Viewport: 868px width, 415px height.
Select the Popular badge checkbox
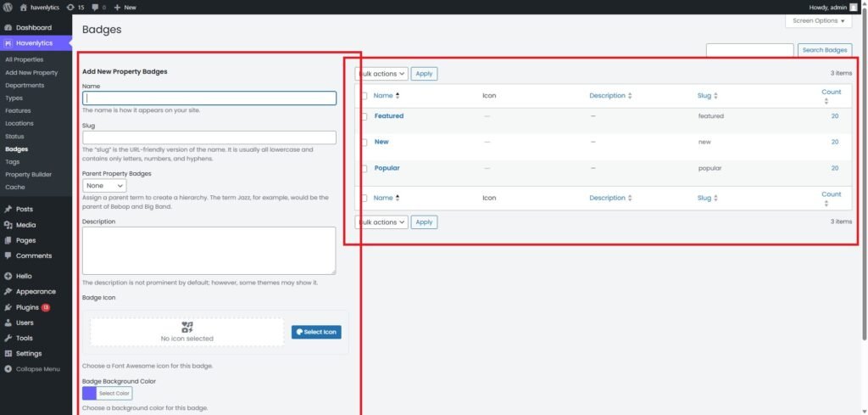[x=364, y=169]
